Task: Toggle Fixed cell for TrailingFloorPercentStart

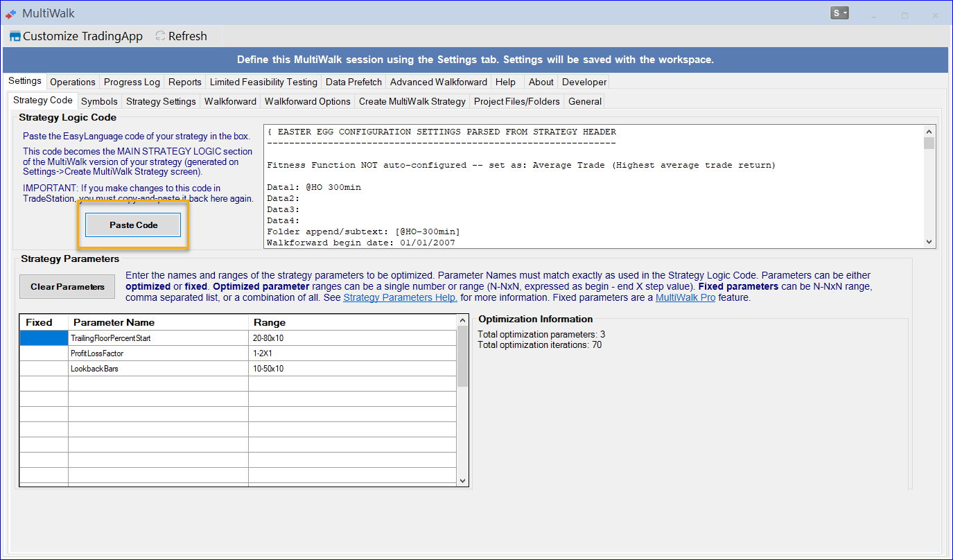Action: click(44, 338)
